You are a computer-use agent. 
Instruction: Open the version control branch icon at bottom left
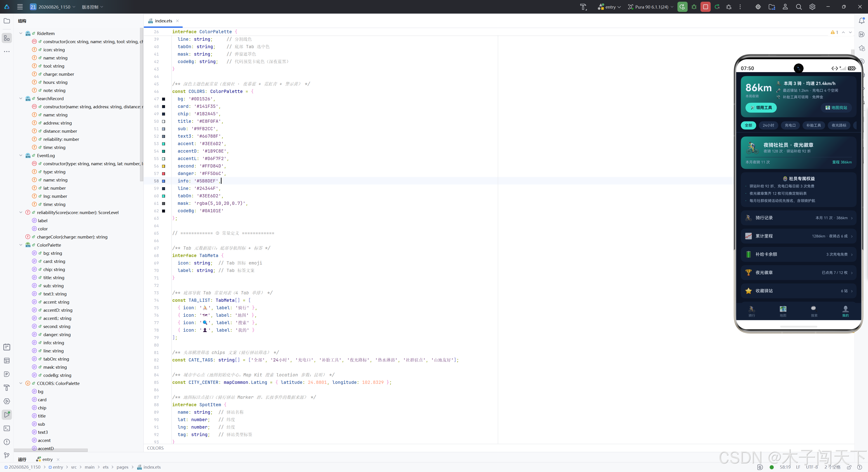[x=7, y=455]
